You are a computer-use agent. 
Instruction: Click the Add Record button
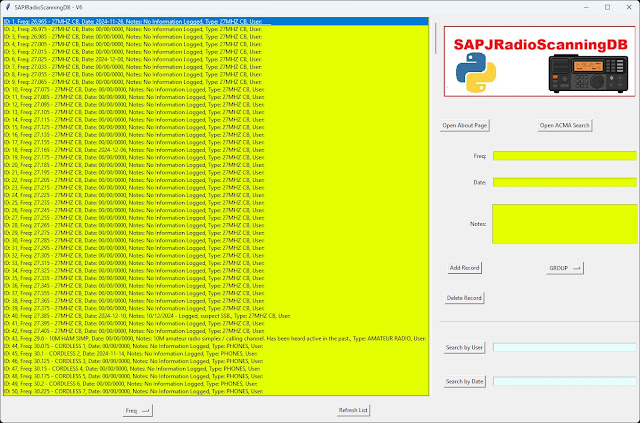[464, 268]
